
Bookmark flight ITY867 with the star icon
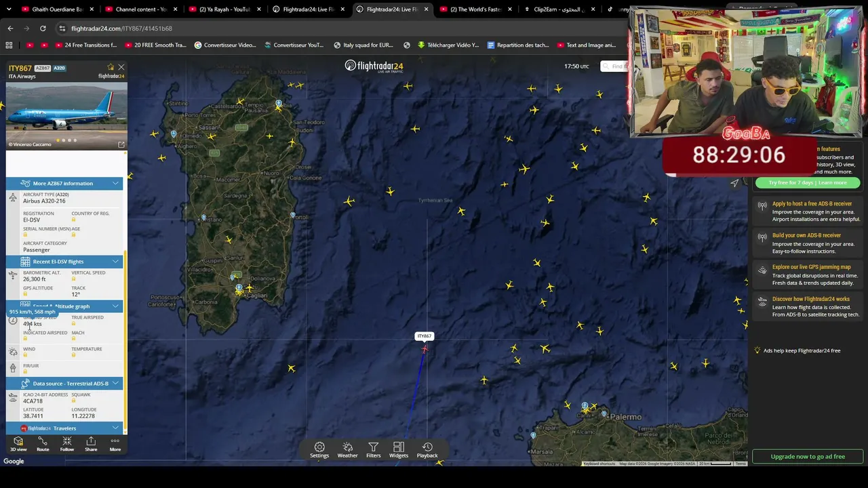(111, 67)
